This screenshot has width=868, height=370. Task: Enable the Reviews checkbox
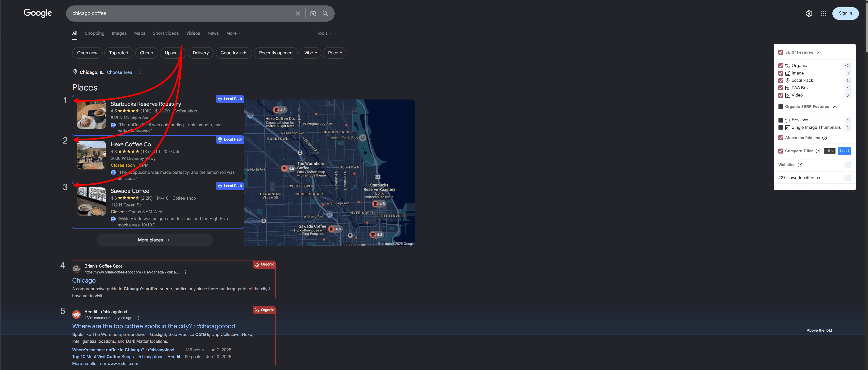(x=781, y=120)
